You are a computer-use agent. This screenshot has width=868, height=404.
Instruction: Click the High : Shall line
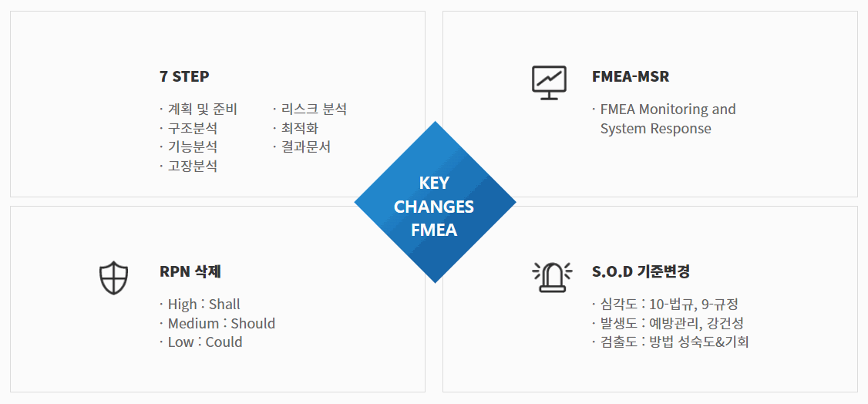pos(200,305)
